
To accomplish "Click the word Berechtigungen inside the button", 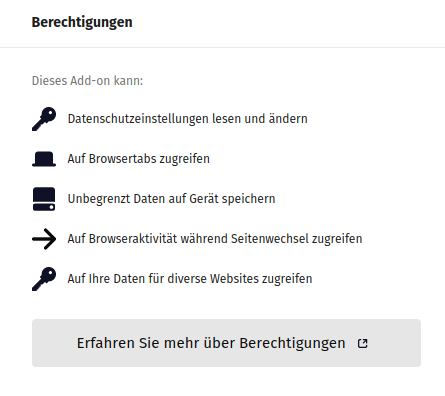I will pos(292,343).
